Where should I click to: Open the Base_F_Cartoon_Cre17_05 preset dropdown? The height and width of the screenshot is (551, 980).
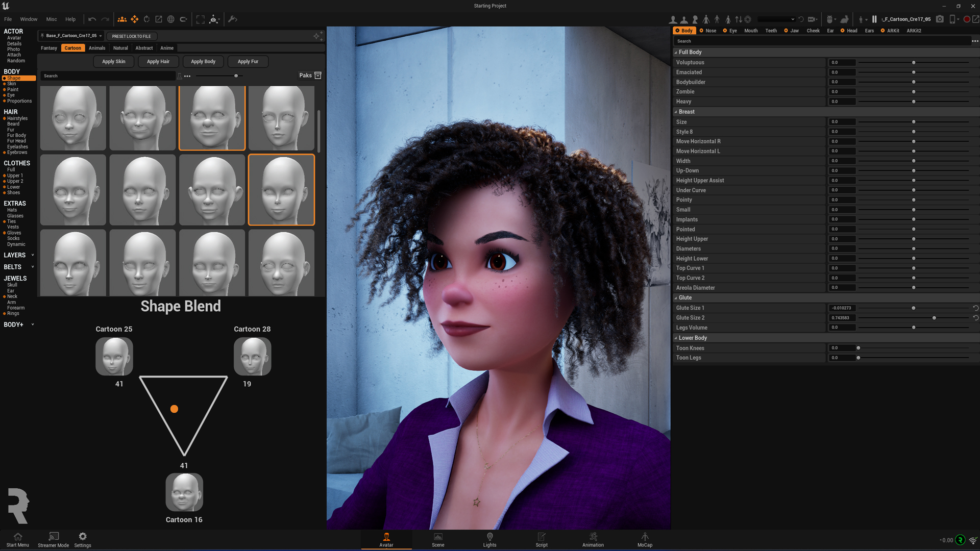coord(72,36)
